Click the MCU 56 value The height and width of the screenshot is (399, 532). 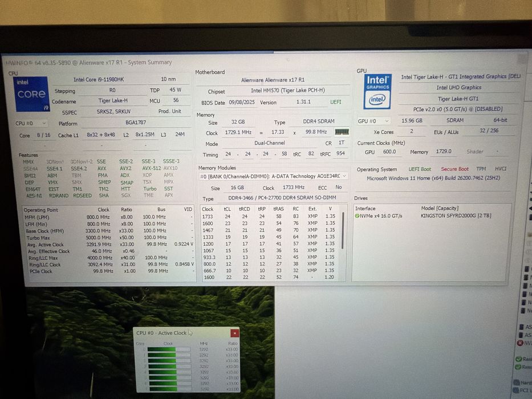click(176, 100)
